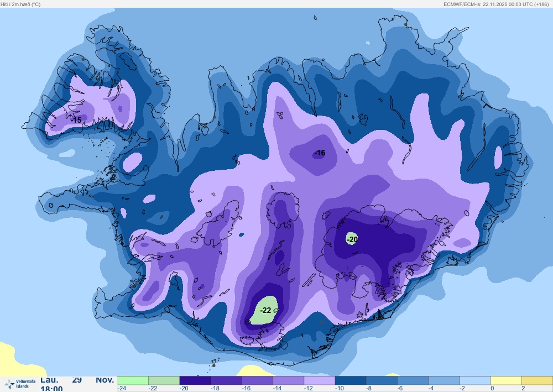This screenshot has width=553, height=392.
Task: Click the 2 legend scale label
Action: pos(523,389)
